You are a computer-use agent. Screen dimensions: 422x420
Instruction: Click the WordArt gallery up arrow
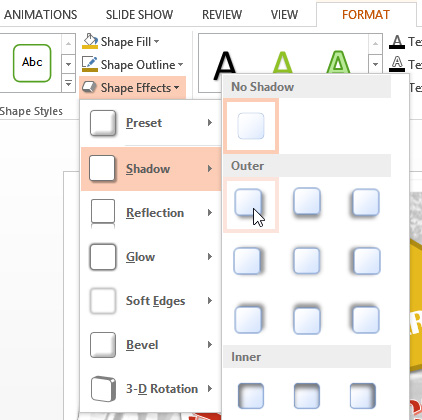click(x=375, y=44)
